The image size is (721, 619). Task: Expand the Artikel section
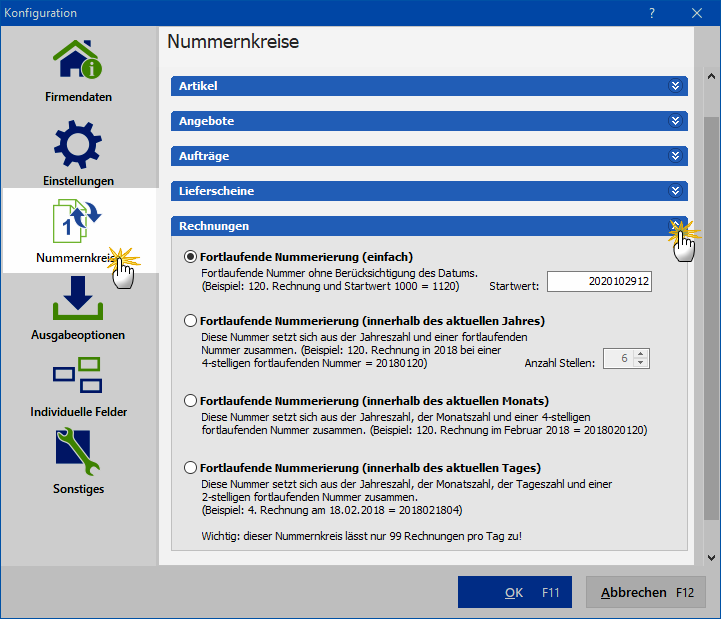pyautogui.click(x=676, y=86)
